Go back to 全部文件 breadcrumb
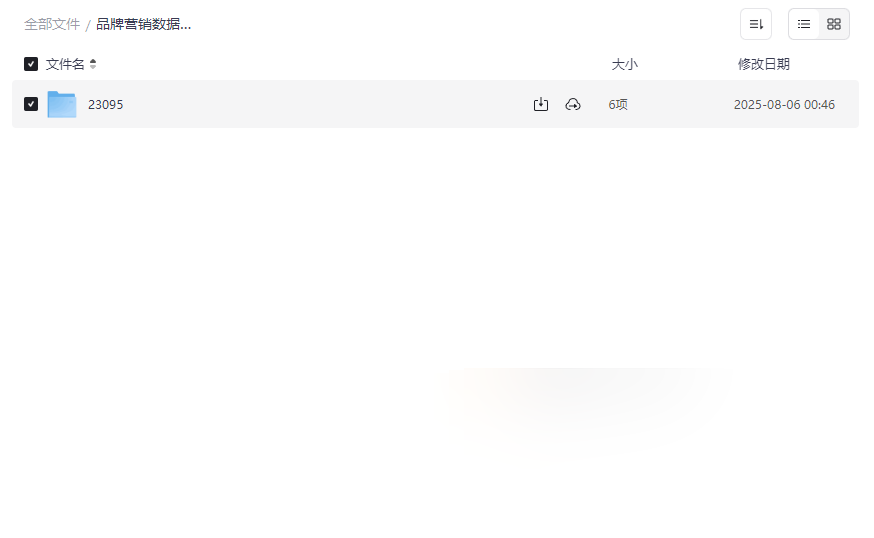874x538 pixels. coord(52,25)
